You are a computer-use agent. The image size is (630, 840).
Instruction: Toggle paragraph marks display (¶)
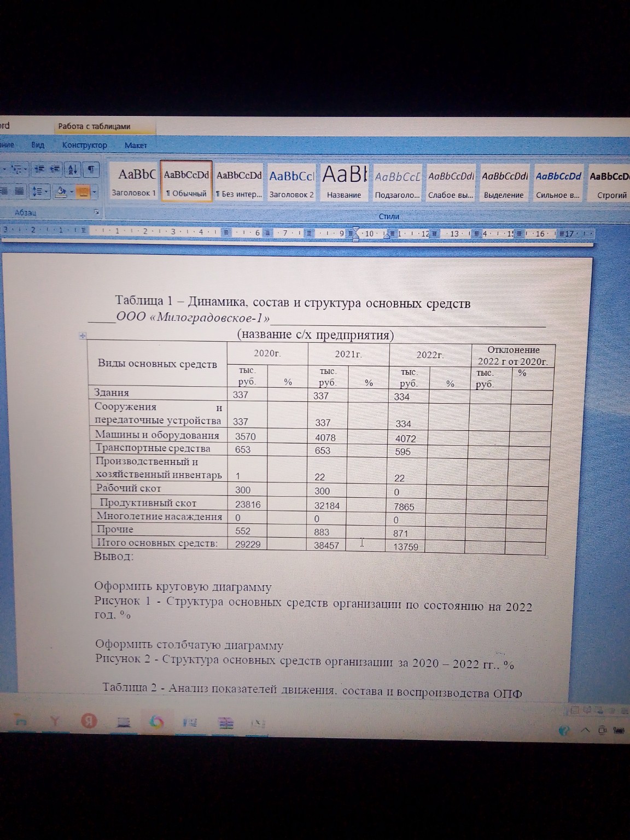pos(91,170)
